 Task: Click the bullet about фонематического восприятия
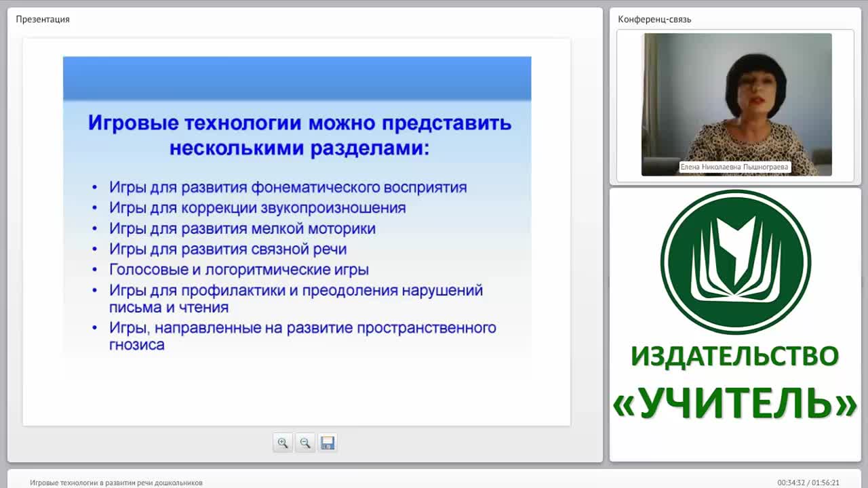tap(288, 187)
